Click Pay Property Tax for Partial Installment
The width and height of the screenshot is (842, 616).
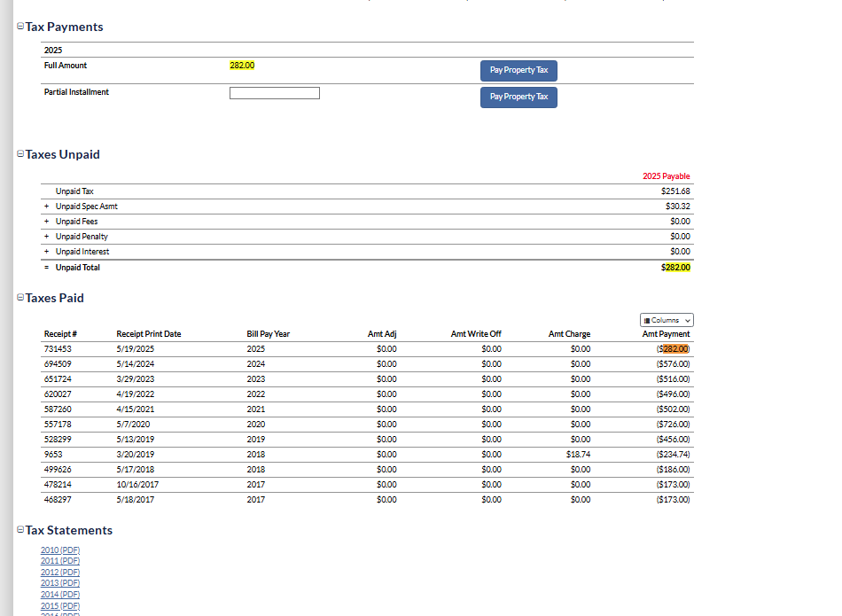click(518, 97)
